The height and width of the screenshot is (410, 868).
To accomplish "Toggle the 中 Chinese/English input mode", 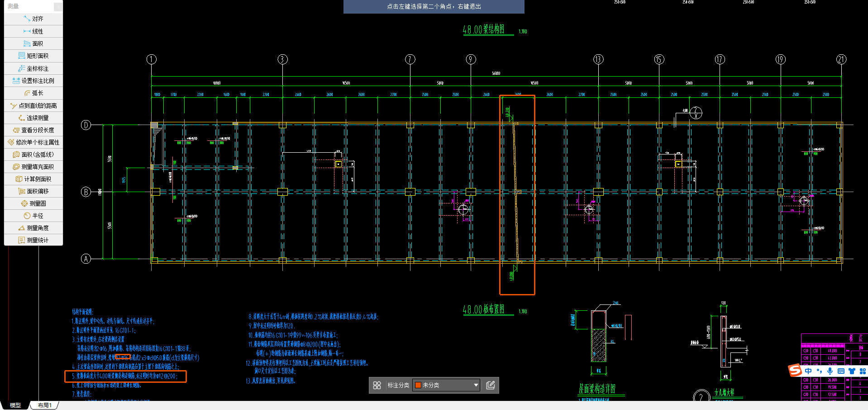I will pos(808,371).
